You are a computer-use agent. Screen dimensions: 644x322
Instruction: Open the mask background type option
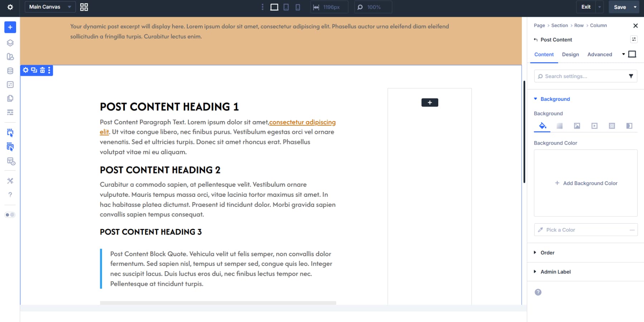[x=629, y=126]
